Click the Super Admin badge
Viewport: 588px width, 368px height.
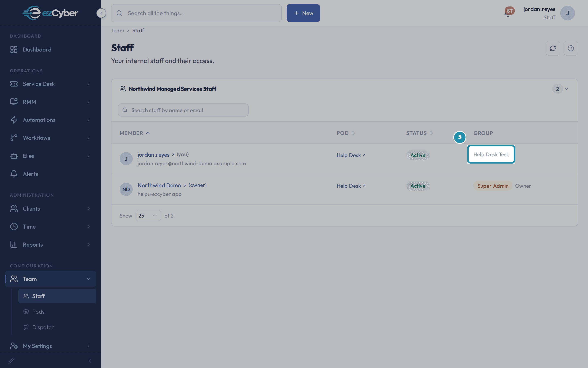[x=492, y=186]
